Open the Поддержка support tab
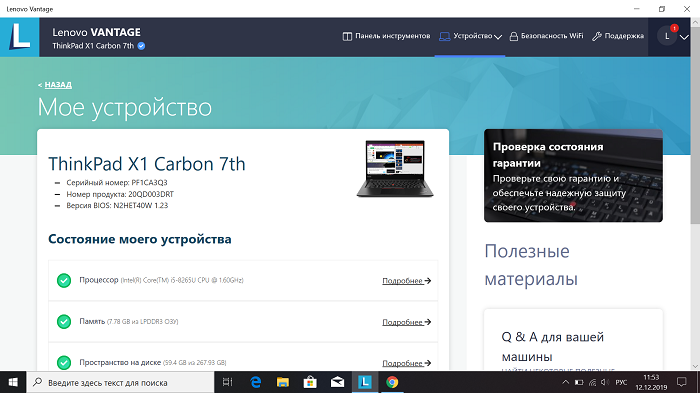This screenshot has height=393, width=700. tap(618, 36)
